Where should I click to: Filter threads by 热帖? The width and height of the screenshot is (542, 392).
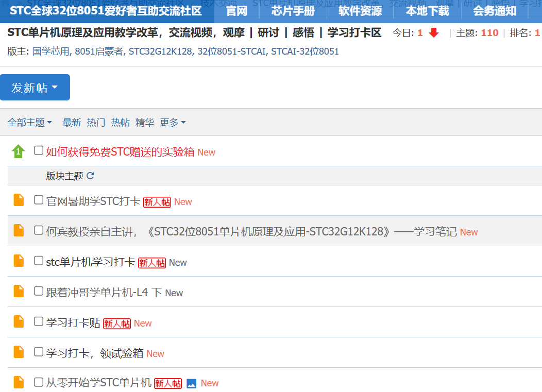[120, 123]
